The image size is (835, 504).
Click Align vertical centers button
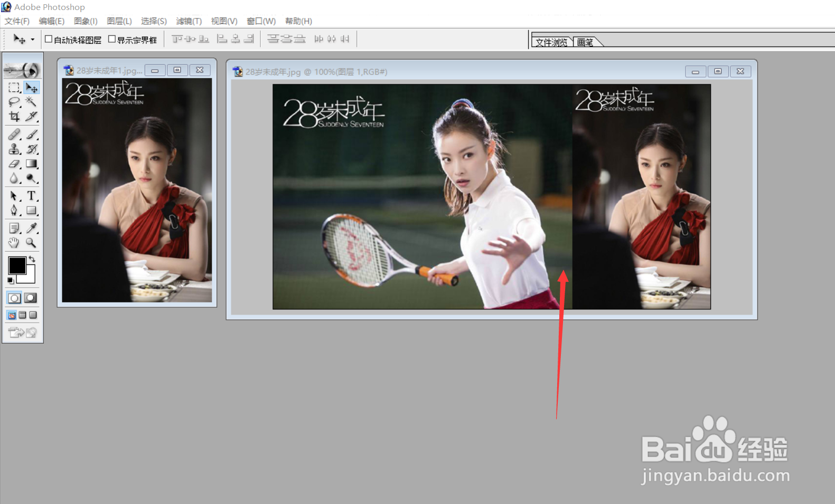tap(190, 39)
